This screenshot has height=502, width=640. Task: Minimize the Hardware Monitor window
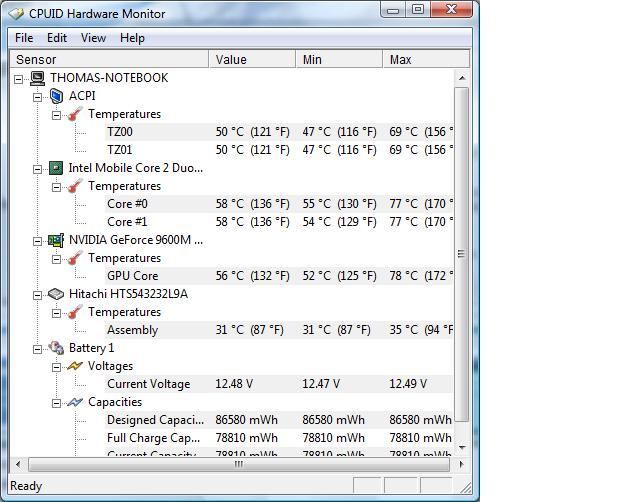tap(393, 10)
